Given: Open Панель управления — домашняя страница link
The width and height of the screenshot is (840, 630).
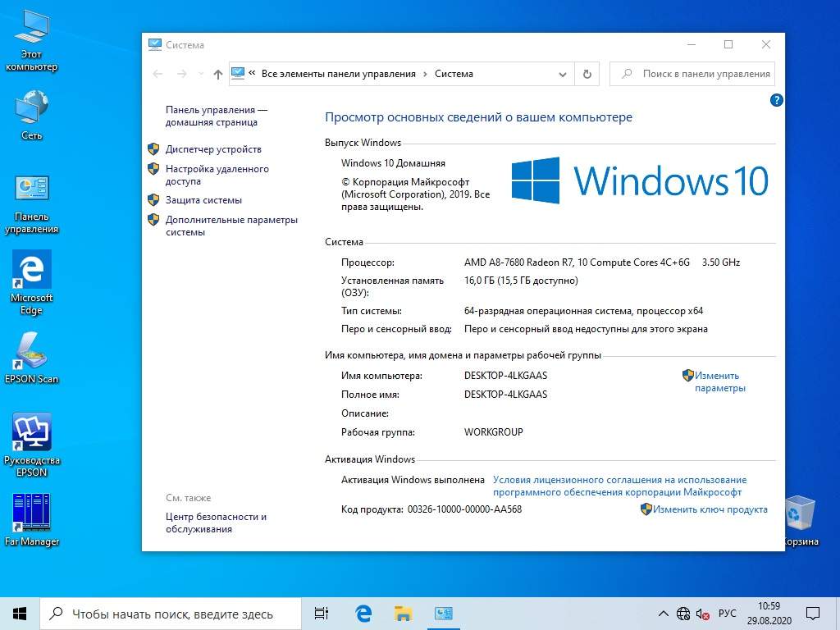Looking at the screenshot, I should pyautogui.click(x=216, y=116).
